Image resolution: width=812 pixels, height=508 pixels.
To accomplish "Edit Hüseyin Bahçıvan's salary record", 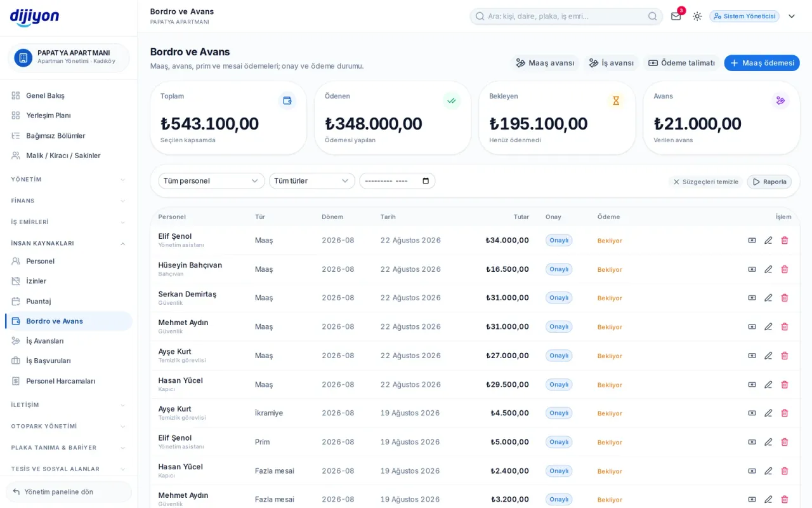I will coord(768,269).
